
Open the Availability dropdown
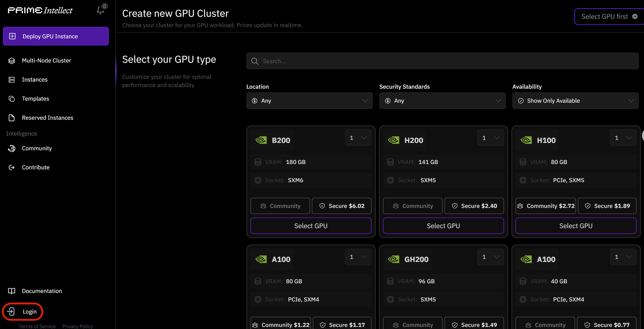[575, 101]
